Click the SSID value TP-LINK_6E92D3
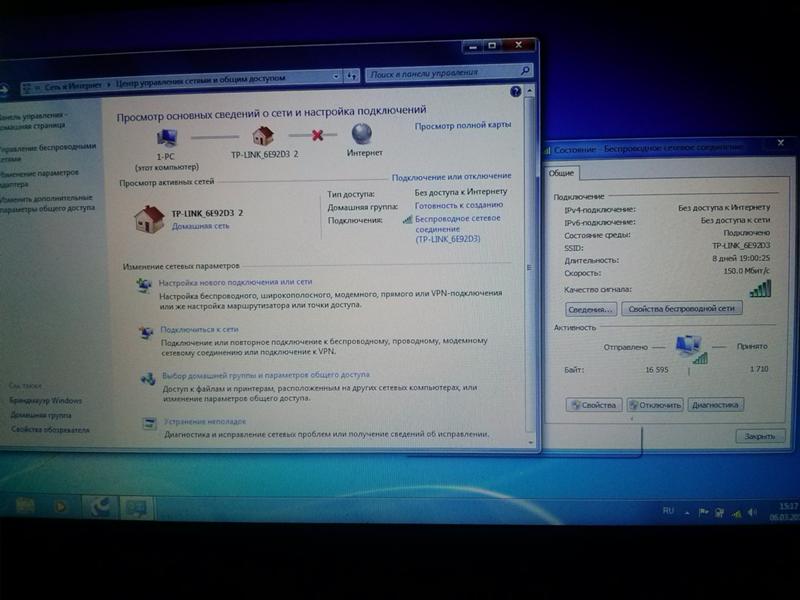 point(741,245)
